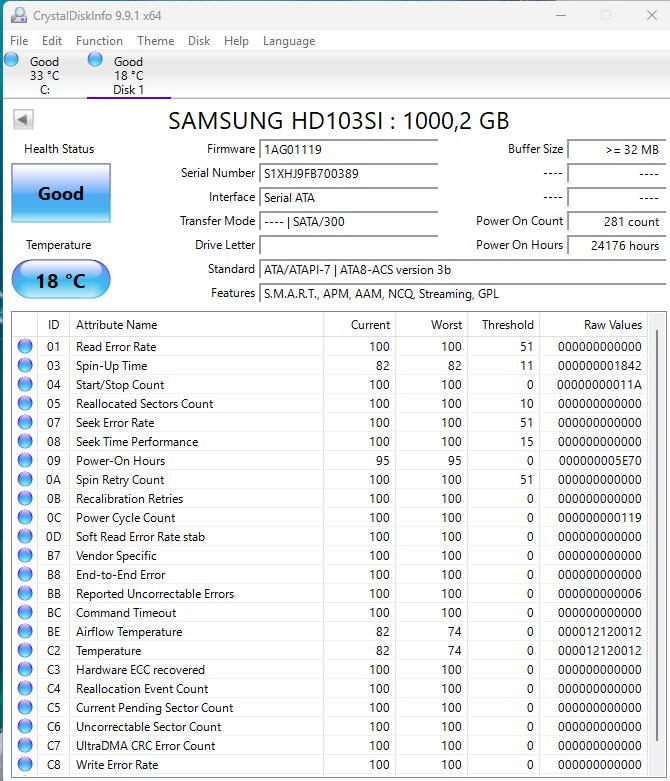This screenshot has width=670, height=781.
Task: Click status orb for Reported Uncorrectable Errors
Action: point(25,593)
